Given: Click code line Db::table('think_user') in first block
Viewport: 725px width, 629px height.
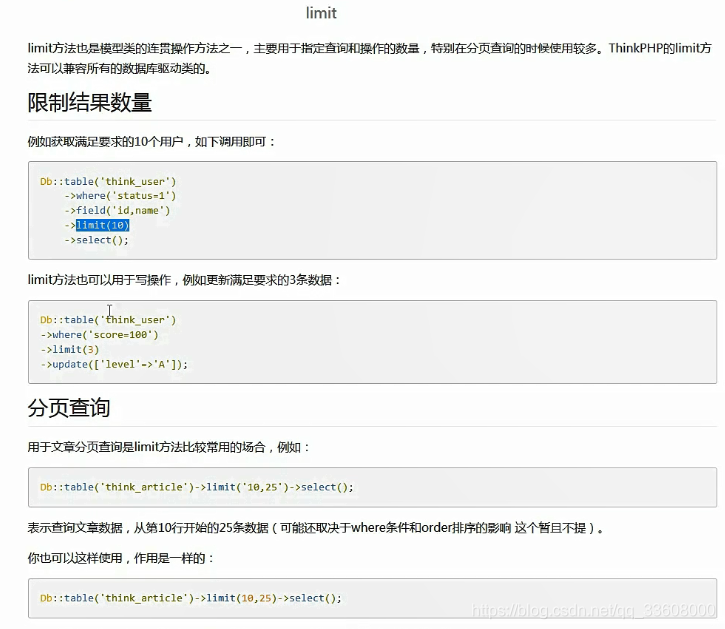Looking at the screenshot, I should (108, 181).
